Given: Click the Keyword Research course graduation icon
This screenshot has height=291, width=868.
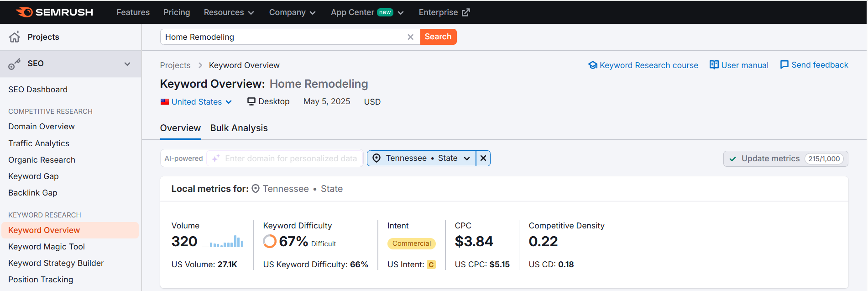Looking at the screenshot, I should tap(592, 65).
